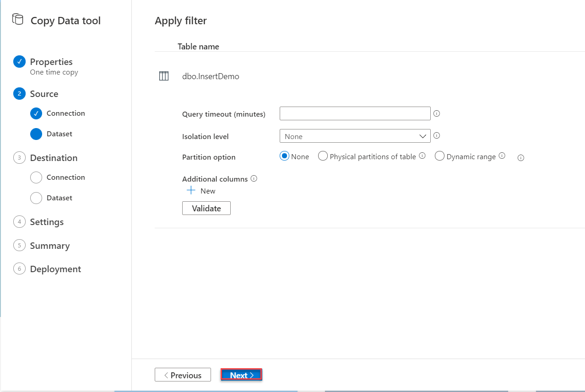Click the table icon beside dbo.InsertDemo
The image size is (585, 392).
(164, 76)
